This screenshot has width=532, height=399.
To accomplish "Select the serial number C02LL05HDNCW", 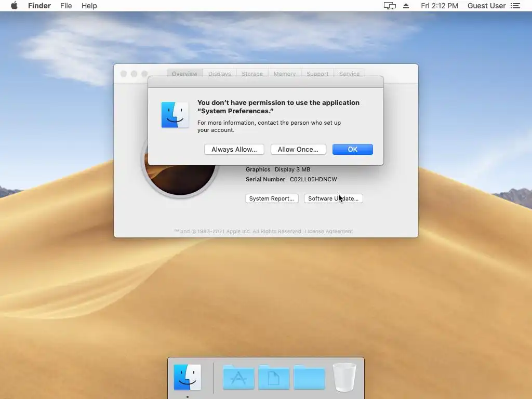I will click(x=313, y=179).
